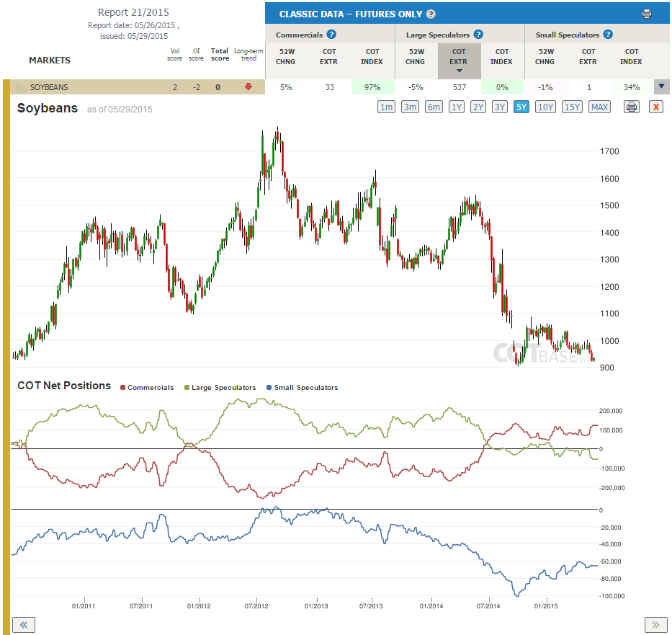The height and width of the screenshot is (635, 672).
Task: Toggle Commercials series in legend
Action: click(x=147, y=388)
